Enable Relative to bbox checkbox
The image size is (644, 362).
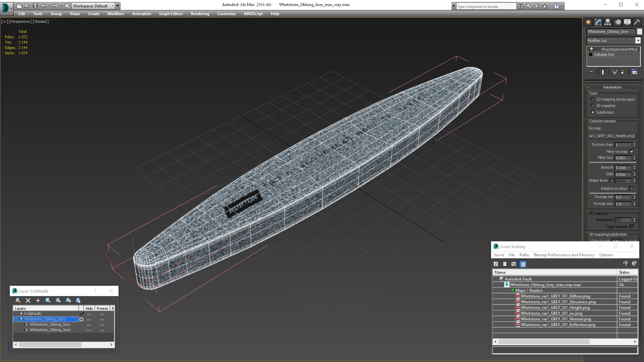click(x=631, y=188)
